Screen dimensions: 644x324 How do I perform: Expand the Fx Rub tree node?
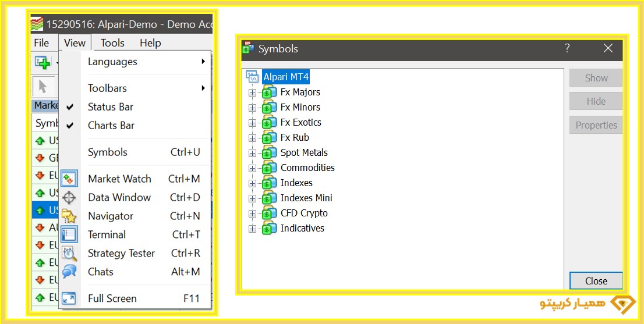pos(252,138)
